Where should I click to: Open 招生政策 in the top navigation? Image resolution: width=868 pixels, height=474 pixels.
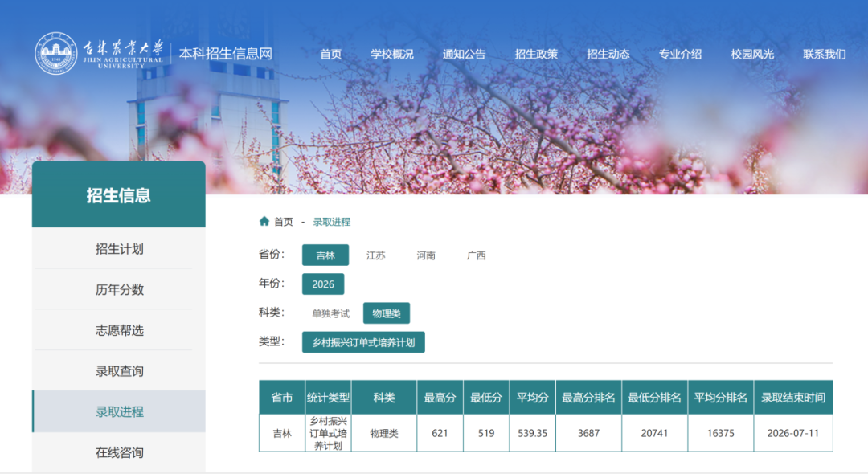[536, 54]
